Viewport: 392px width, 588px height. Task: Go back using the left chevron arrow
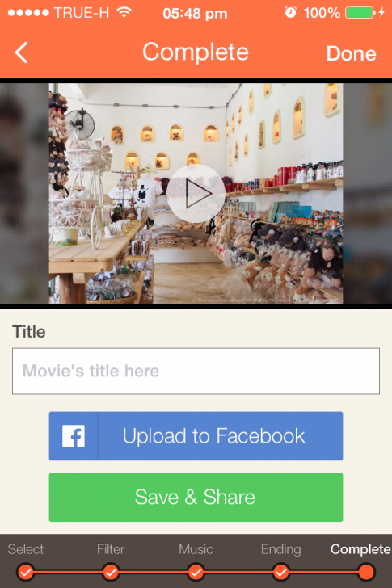[x=21, y=52]
